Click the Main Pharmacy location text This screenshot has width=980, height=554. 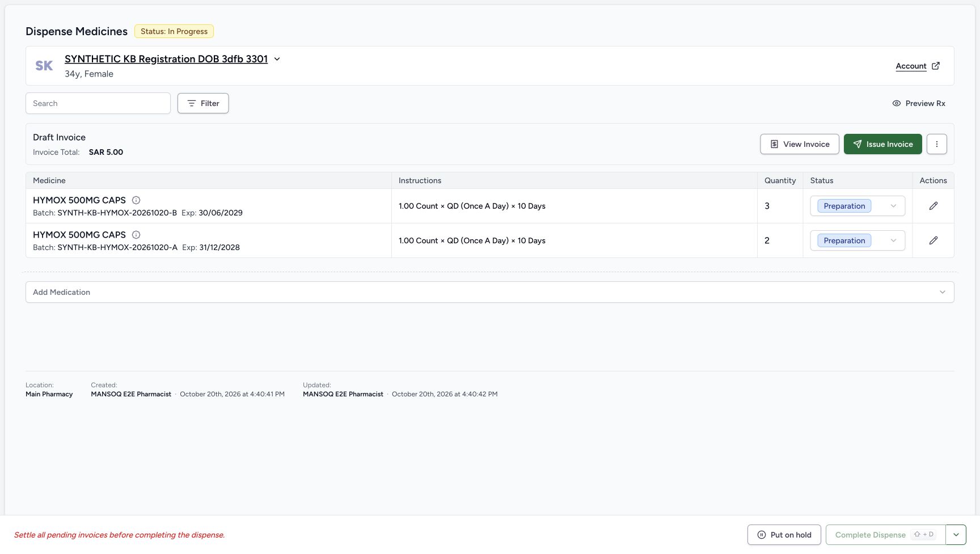tap(49, 394)
